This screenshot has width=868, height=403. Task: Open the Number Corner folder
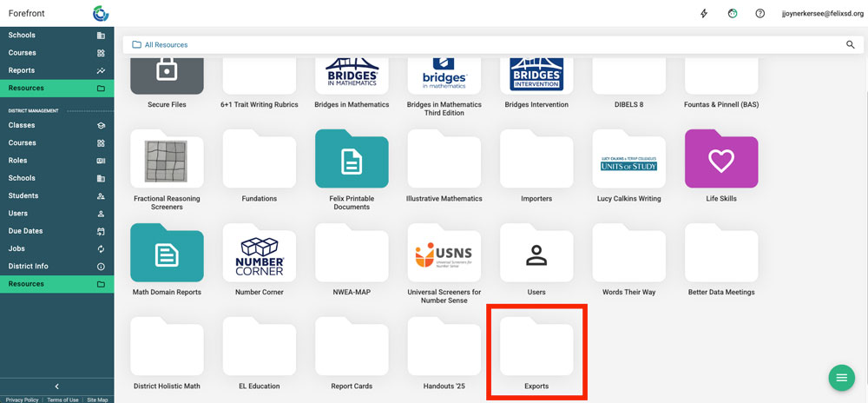pos(259,255)
